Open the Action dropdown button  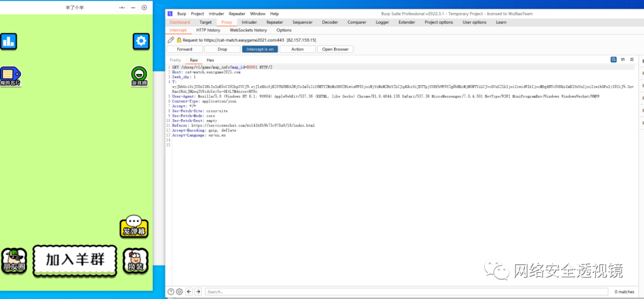click(298, 49)
